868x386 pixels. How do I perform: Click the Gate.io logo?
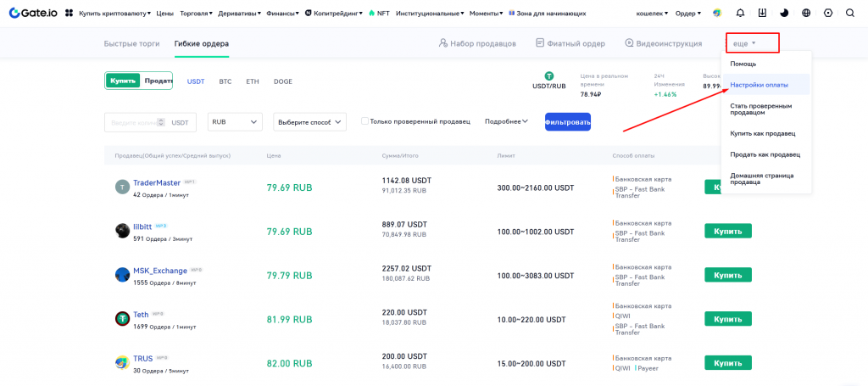pos(33,13)
